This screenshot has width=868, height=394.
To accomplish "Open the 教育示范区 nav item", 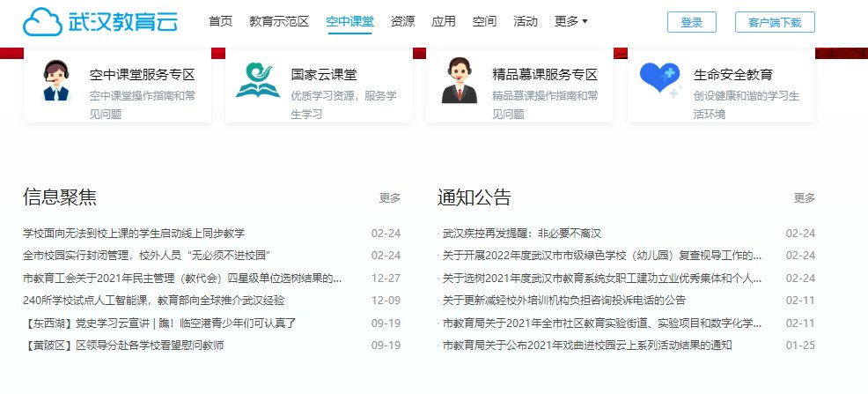I will pos(279,22).
